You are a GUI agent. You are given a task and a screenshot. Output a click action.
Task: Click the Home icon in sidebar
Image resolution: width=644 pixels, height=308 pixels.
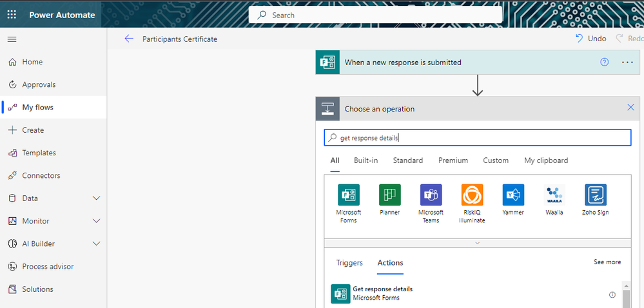click(12, 62)
